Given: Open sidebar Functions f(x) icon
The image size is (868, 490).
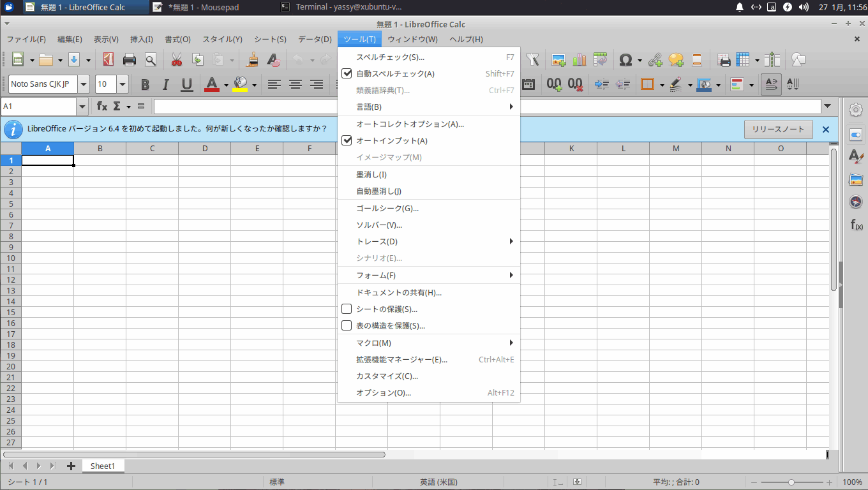Looking at the screenshot, I should (x=856, y=225).
